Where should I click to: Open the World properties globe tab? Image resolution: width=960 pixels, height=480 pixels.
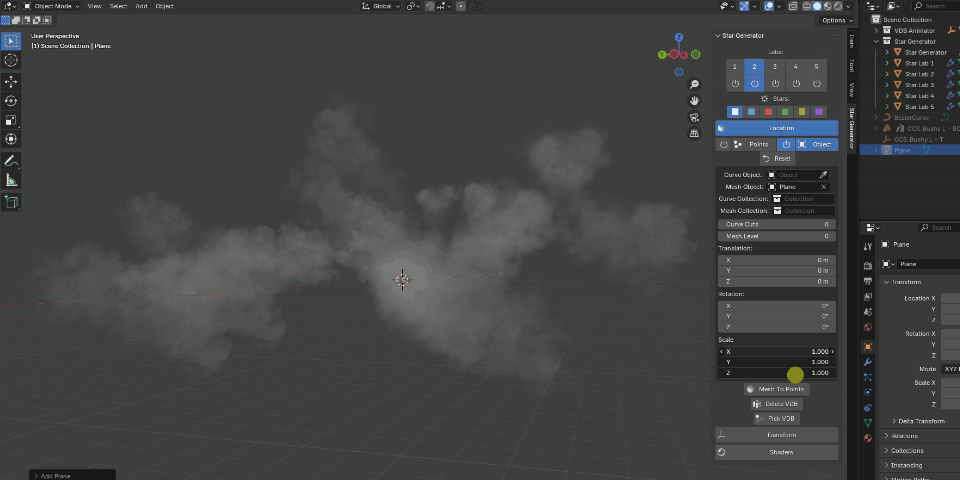pos(868,328)
